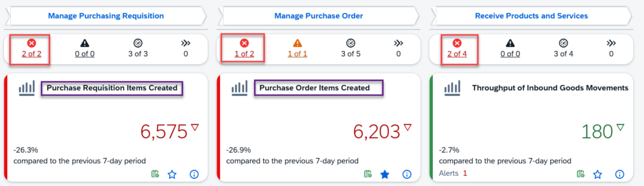The image size is (644, 186).
Task: Click orange warning icon under Manage Purchase Order
Action: click(297, 43)
